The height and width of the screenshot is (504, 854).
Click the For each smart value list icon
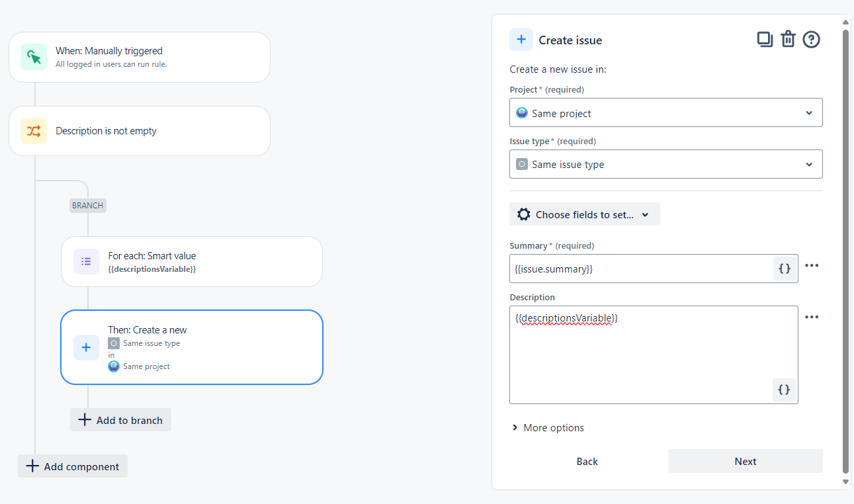tap(86, 261)
